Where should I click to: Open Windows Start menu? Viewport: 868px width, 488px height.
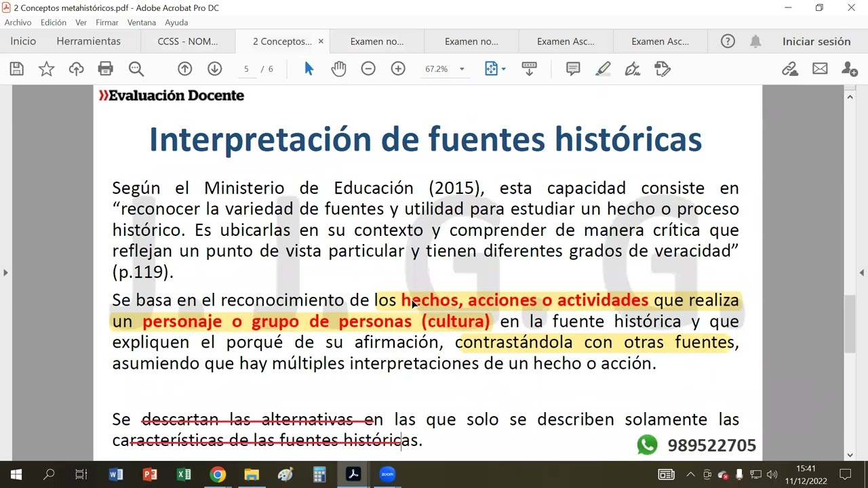pos(16,474)
